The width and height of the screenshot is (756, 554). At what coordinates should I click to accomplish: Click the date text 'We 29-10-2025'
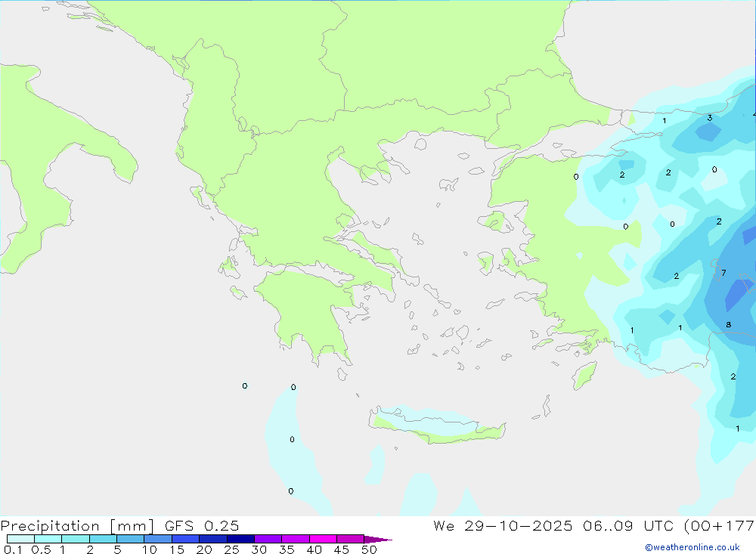coord(503,525)
